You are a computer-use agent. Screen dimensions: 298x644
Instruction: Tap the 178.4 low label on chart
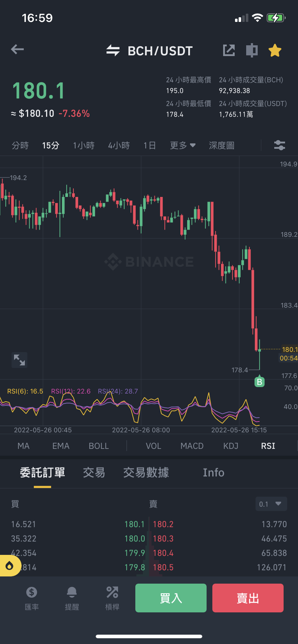(x=240, y=370)
